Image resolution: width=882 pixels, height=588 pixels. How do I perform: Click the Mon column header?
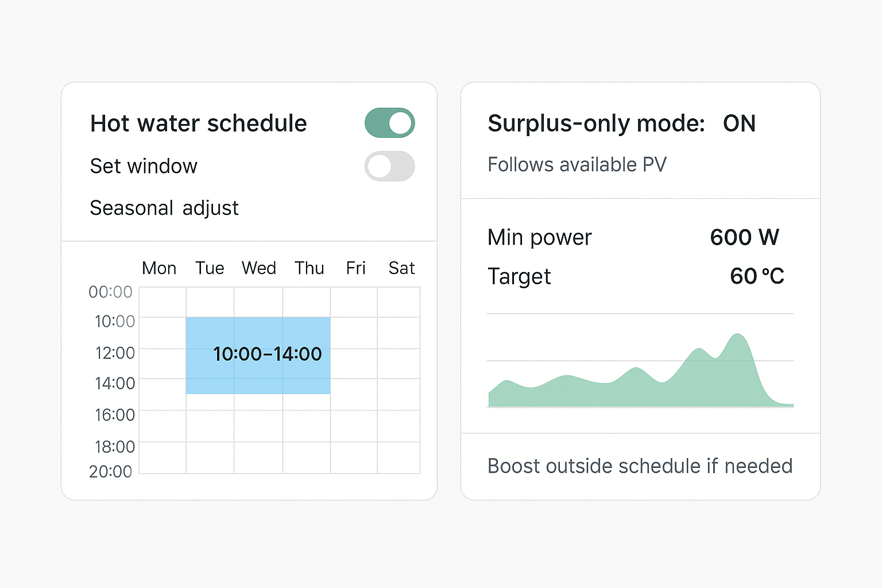click(x=158, y=268)
